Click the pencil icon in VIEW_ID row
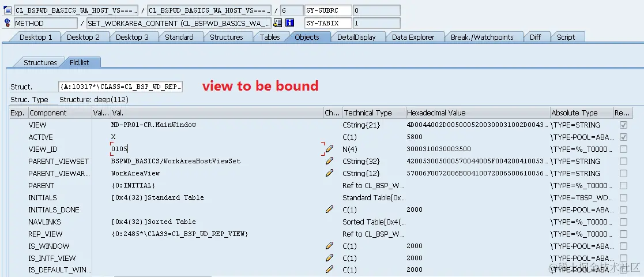This screenshot has height=277, width=644. [329, 149]
